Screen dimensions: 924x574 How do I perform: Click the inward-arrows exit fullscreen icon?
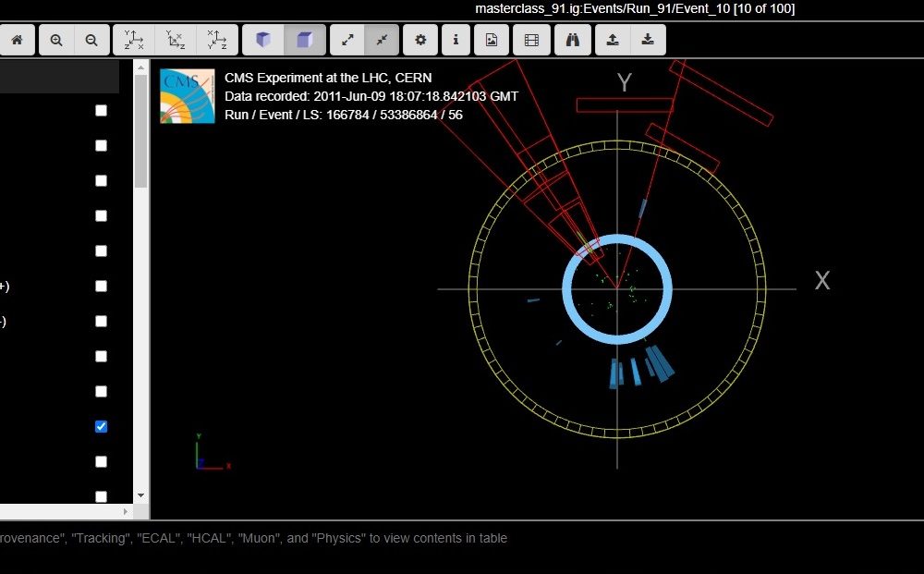[x=382, y=40]
